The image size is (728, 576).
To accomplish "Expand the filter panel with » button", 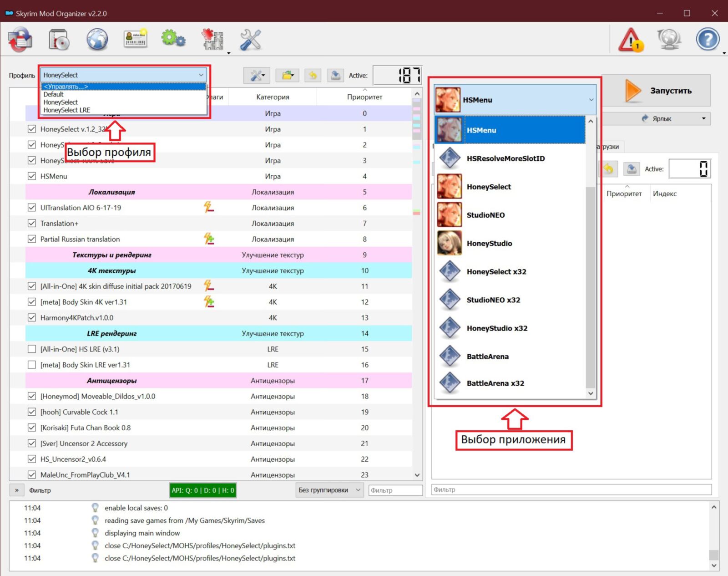I will [17, 490].
